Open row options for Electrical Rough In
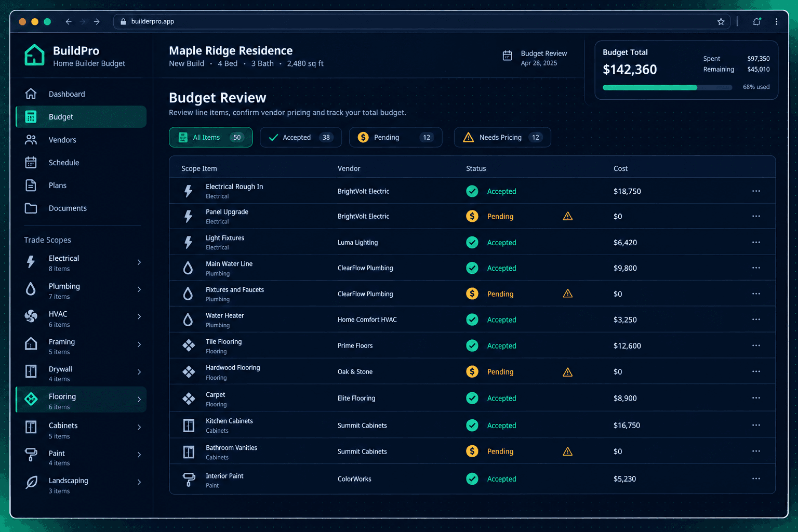The width and height of the screenshot is (798, 532). (756, 191)
